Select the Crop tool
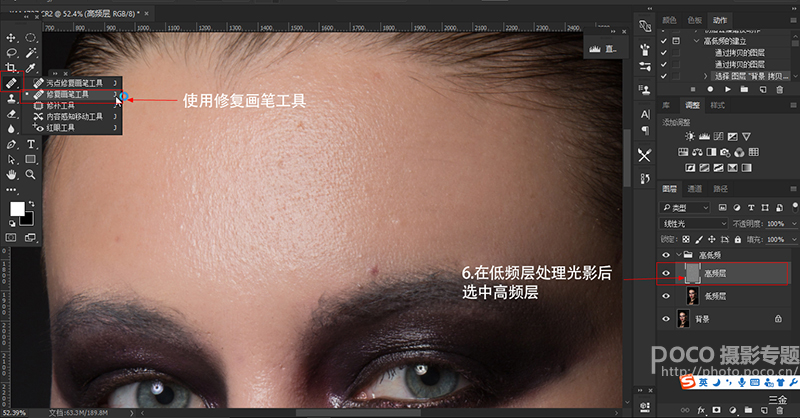The height and width of the screenshot is (418, 800). click(11, 67)
